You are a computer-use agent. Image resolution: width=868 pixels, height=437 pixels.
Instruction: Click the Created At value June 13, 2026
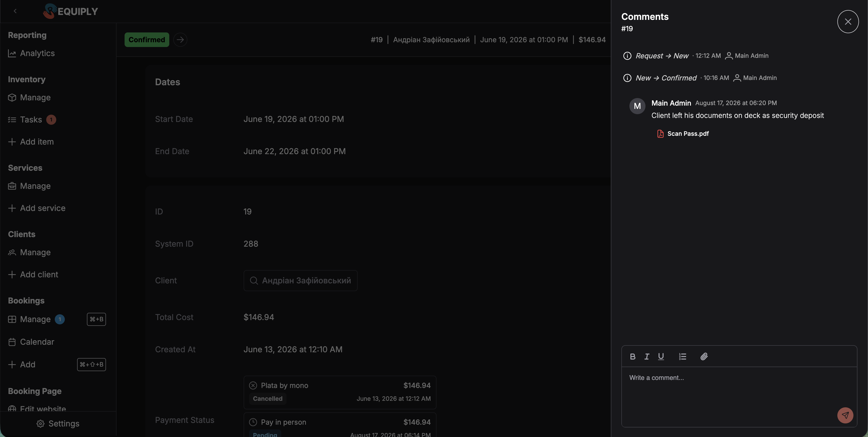coord(293,349)
